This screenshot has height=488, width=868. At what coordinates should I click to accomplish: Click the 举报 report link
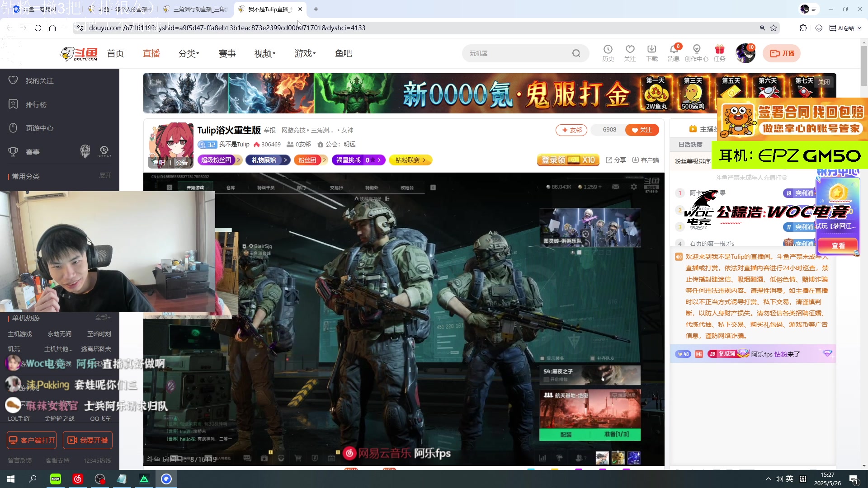tap(270, 130)
